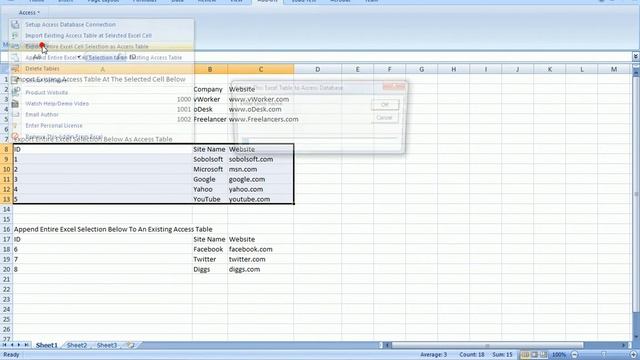Switch to Page Layout view in status bar

click(x=534, y=355)
